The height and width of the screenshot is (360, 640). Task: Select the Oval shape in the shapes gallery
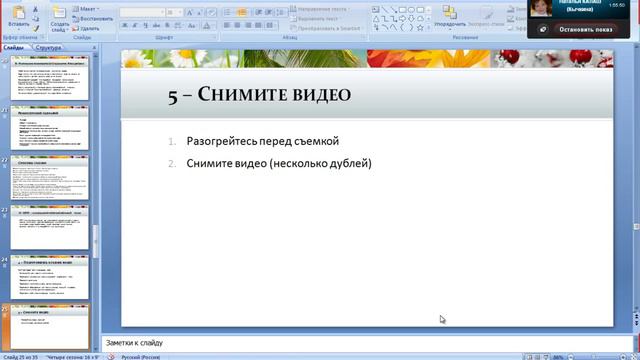pyautogui.click(x=411, y=9)
